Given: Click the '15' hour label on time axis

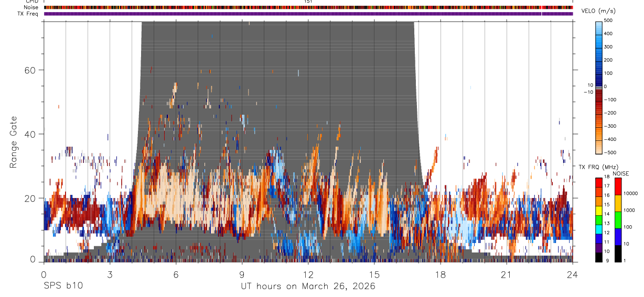Looking at the screenshot, I should [x=374, y=274].
